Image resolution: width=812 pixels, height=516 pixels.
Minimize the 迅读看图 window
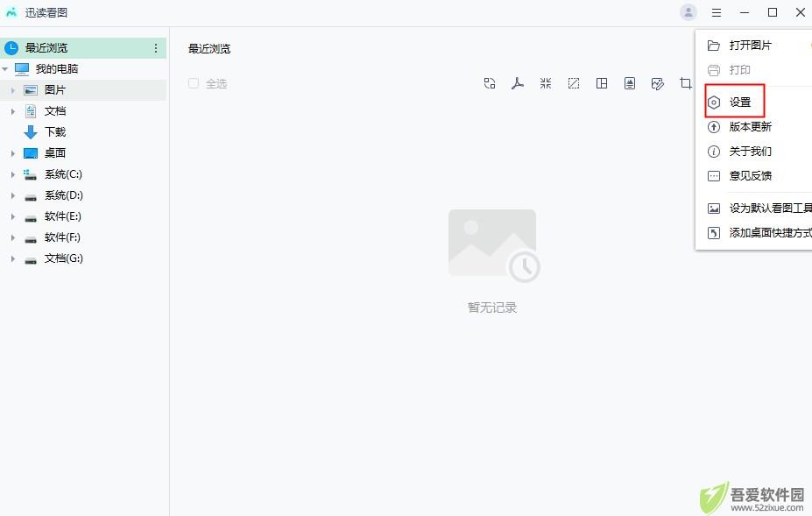pyautogui.click(x=745, y=12)
